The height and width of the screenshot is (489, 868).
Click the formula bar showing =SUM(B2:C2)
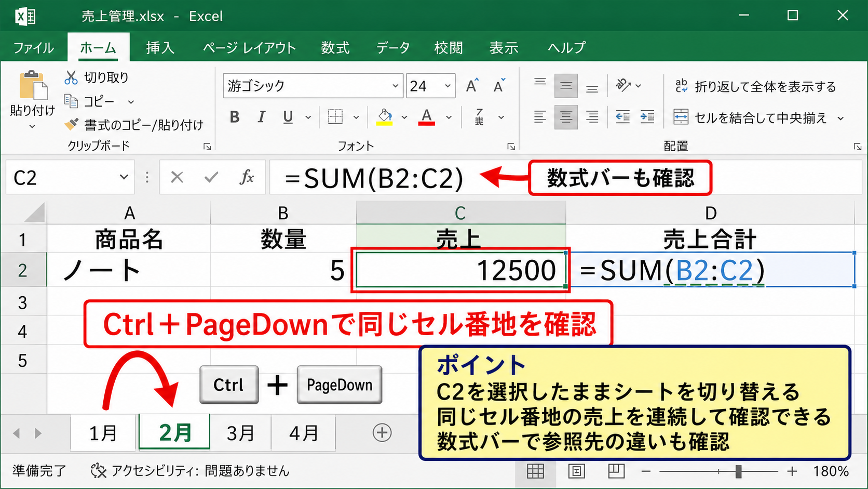point(565,178)
